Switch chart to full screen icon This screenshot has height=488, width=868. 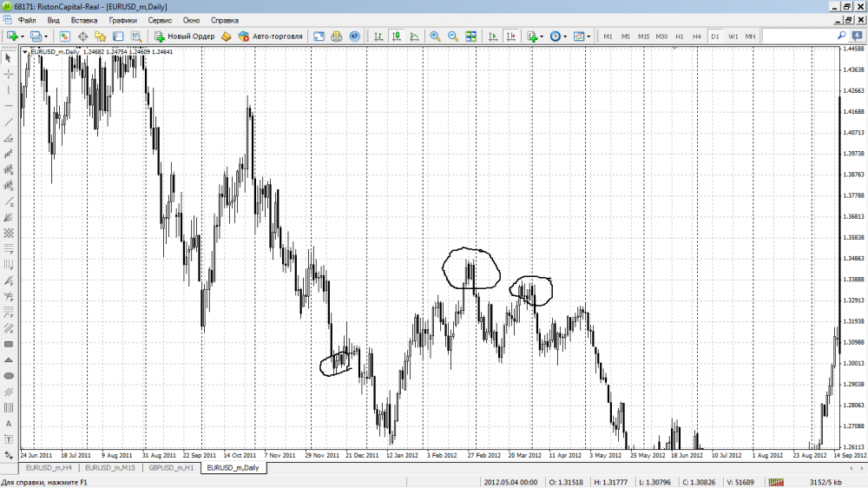319,36
